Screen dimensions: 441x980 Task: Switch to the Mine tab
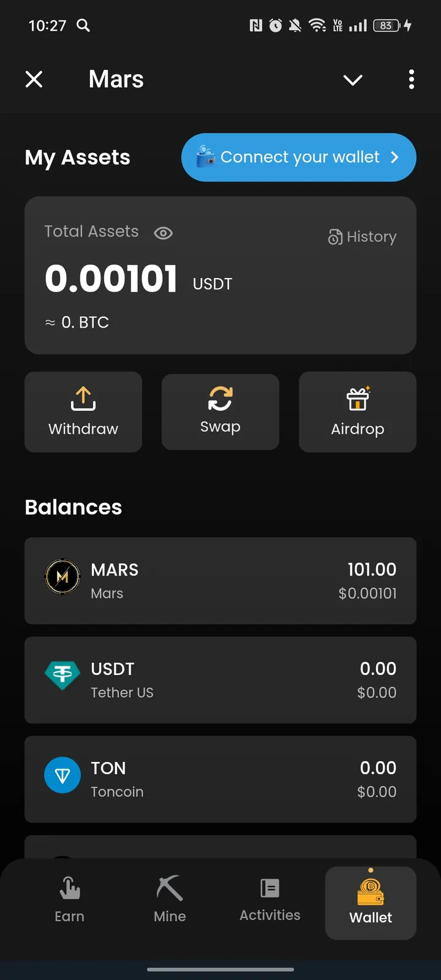point(170,899)
